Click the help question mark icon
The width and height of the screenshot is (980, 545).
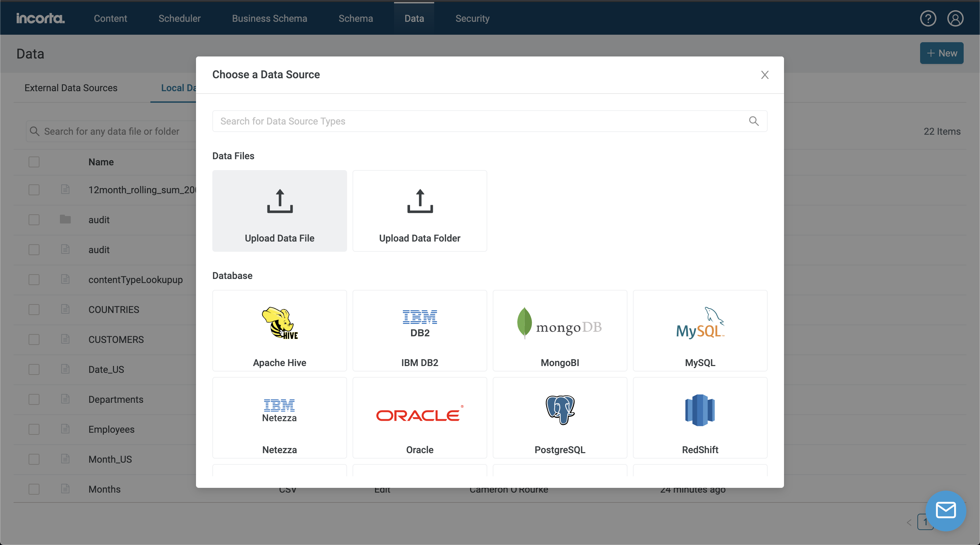click(928, 18)
